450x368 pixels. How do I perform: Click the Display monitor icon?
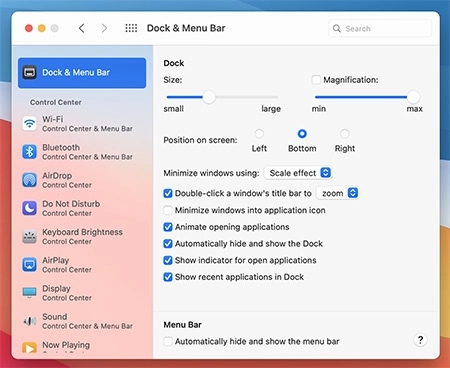(x=29, y=293)
